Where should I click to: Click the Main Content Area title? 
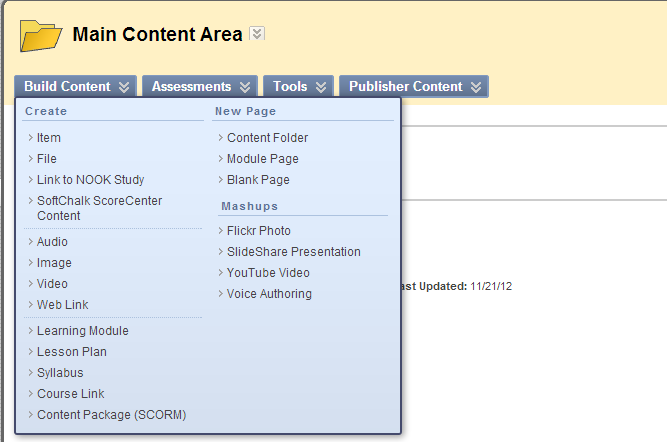(x=157, y=34)
